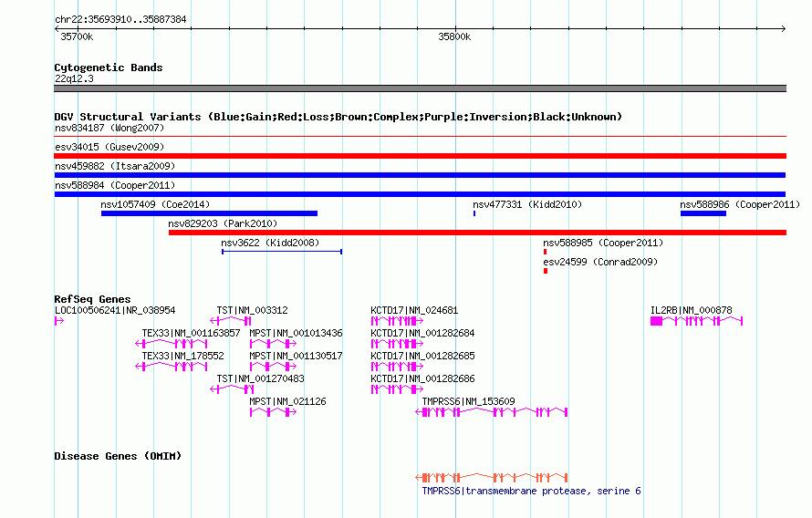Screen dimensions: 812x518
Task: Click the 22q12.3 cytogenetic band bar
Action: point(420,88)
